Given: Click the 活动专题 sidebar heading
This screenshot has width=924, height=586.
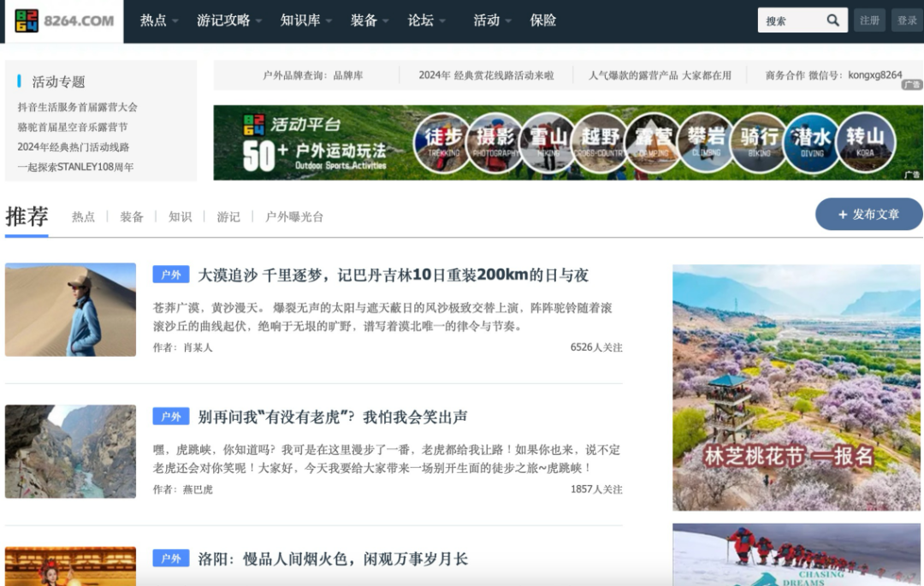Looking at the screenshot, I should 58,82.
